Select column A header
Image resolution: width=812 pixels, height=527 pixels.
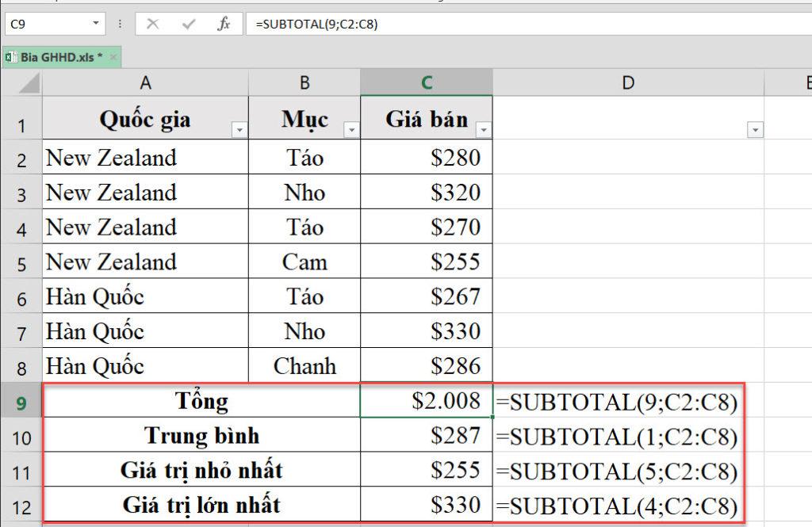coord(145,82)
